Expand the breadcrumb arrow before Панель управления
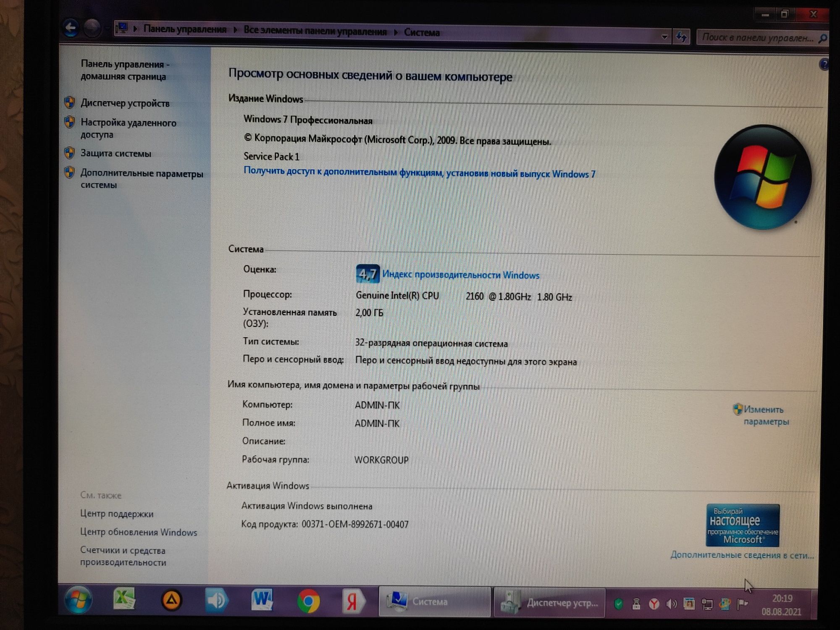This screenshot has height=630, width=840. (135, 29)
